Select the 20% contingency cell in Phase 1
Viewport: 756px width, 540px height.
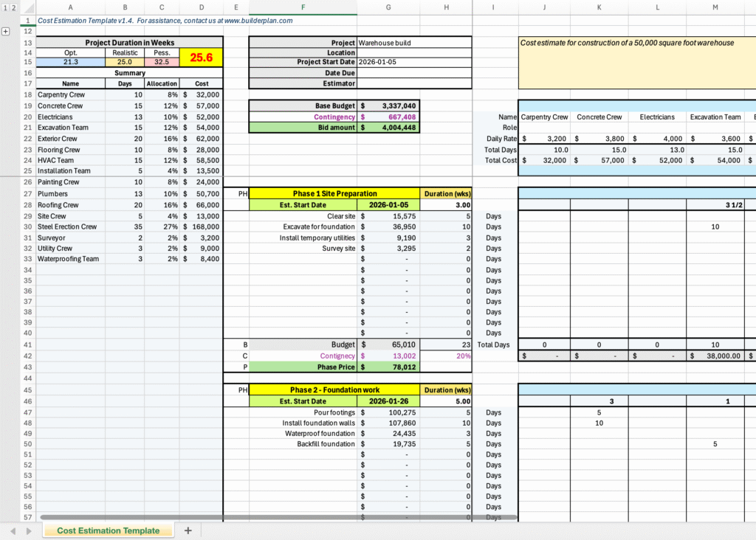click(x=446, y=356)
